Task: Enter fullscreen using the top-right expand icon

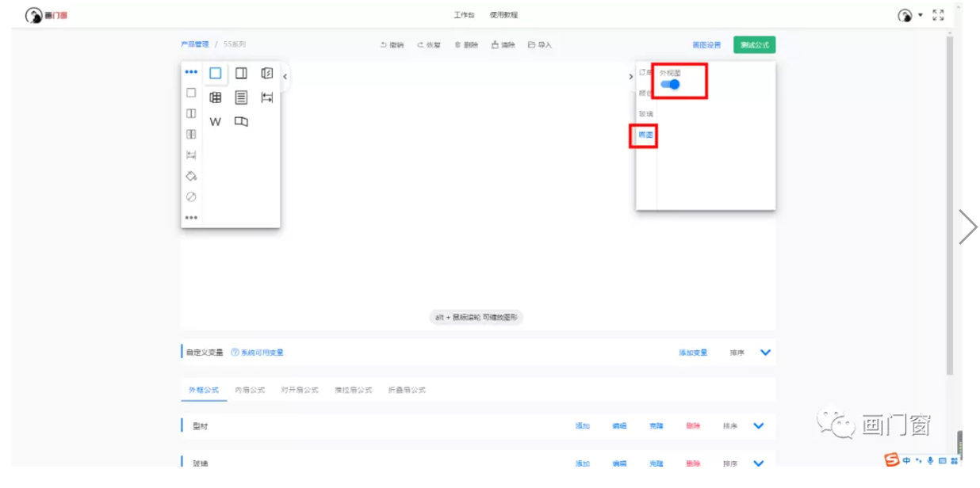Action: coord(938,15)
